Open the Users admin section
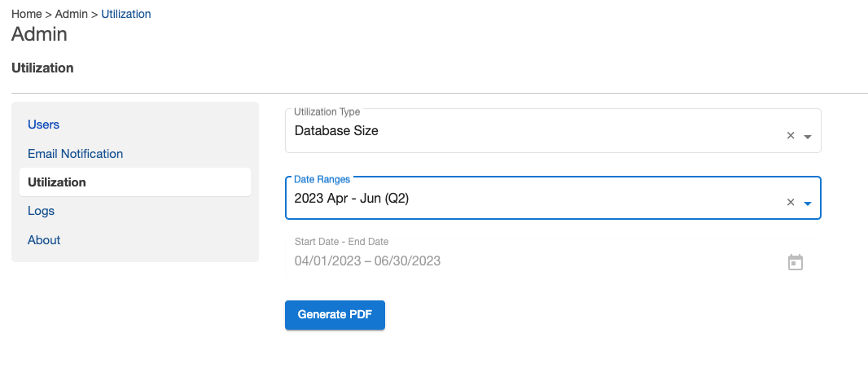The height and width of the screenshot is (381, 868). [43, 125]
